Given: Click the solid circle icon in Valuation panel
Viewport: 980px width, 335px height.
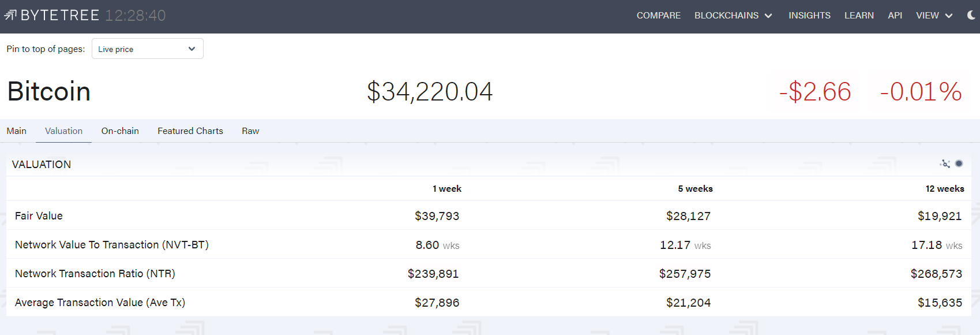Looking at the screenshot, I should (959, 164).
